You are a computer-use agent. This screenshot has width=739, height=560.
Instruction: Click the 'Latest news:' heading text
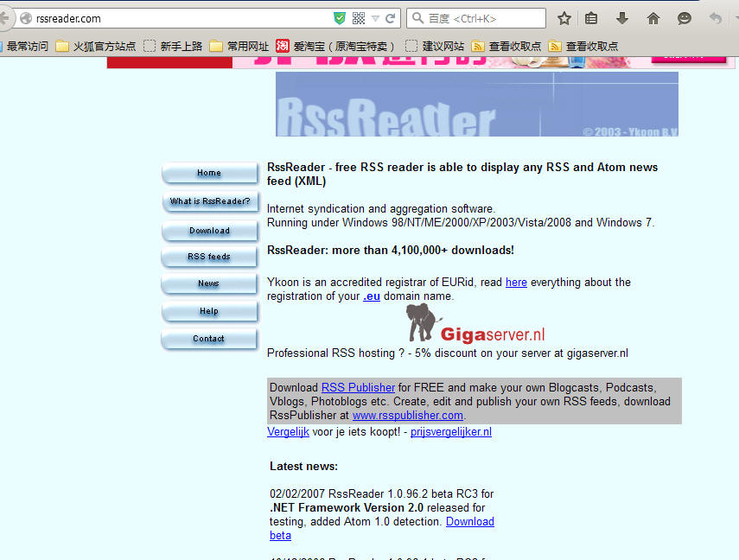(x=303, y=466)
